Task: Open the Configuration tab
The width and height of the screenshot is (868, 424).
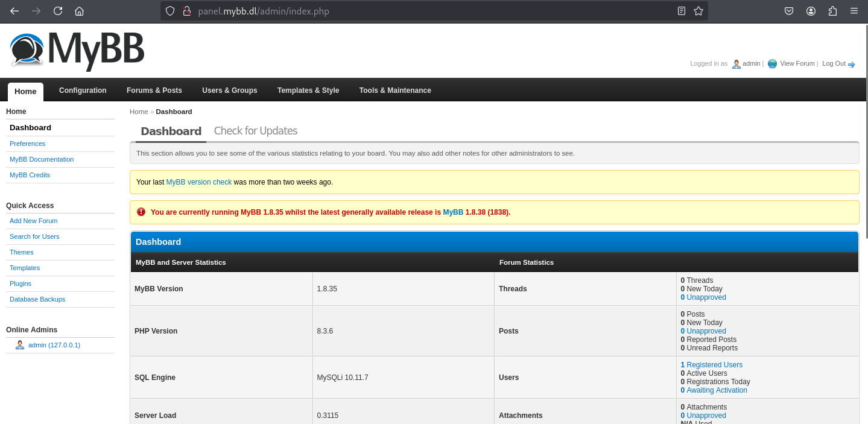Action: (x=83, y=90)
